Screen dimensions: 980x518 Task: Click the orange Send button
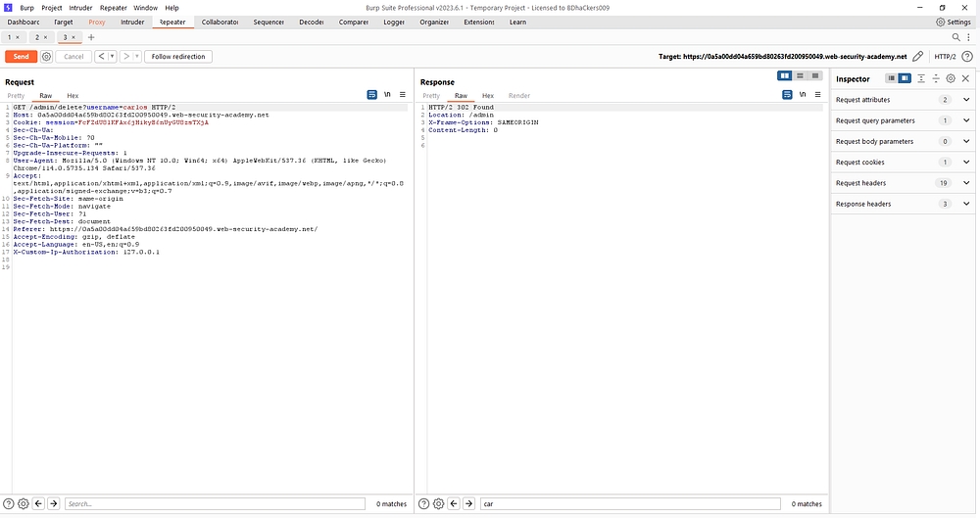(21, 57)
